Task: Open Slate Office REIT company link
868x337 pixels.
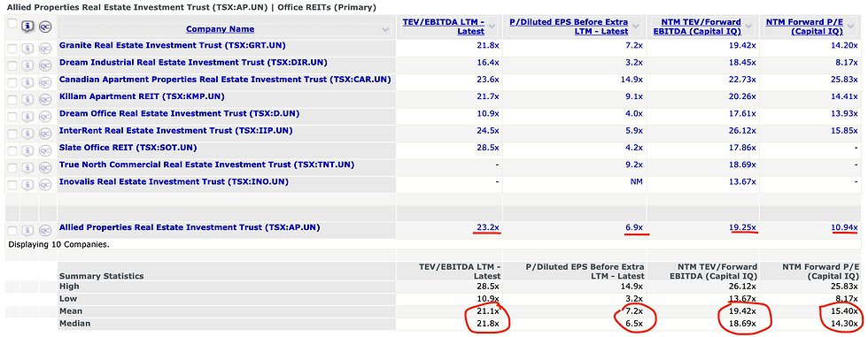Action: tap(128, 148)
